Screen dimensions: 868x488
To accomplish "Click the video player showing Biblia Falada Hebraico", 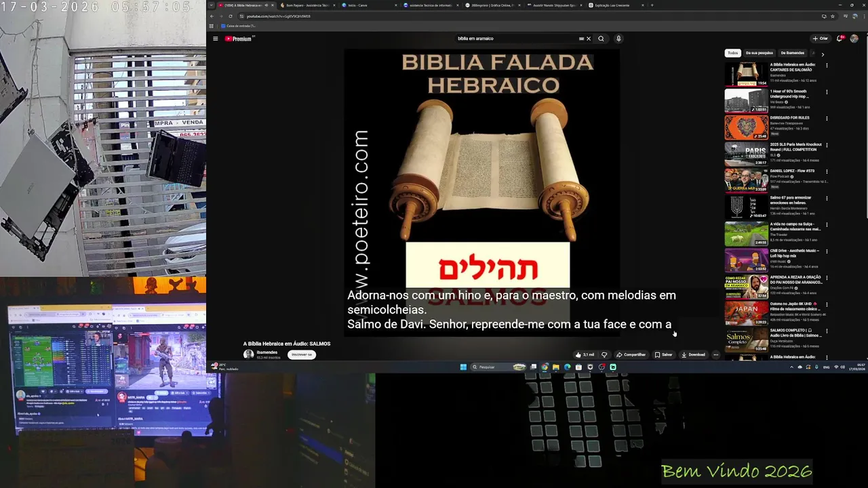I will pos(482,192).
